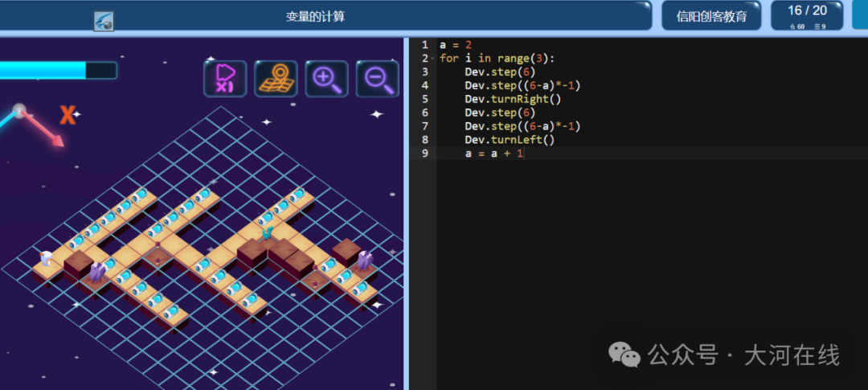Viewport: 868px width, 390px height.
Task: Zoom out with the minus magnifier
Action: coord(378,79)
